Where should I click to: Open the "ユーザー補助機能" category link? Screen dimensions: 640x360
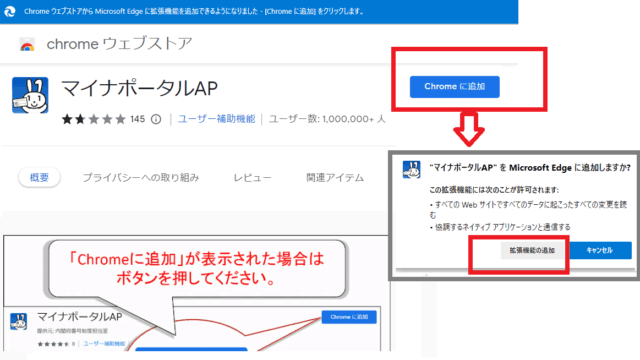point(216,119)
